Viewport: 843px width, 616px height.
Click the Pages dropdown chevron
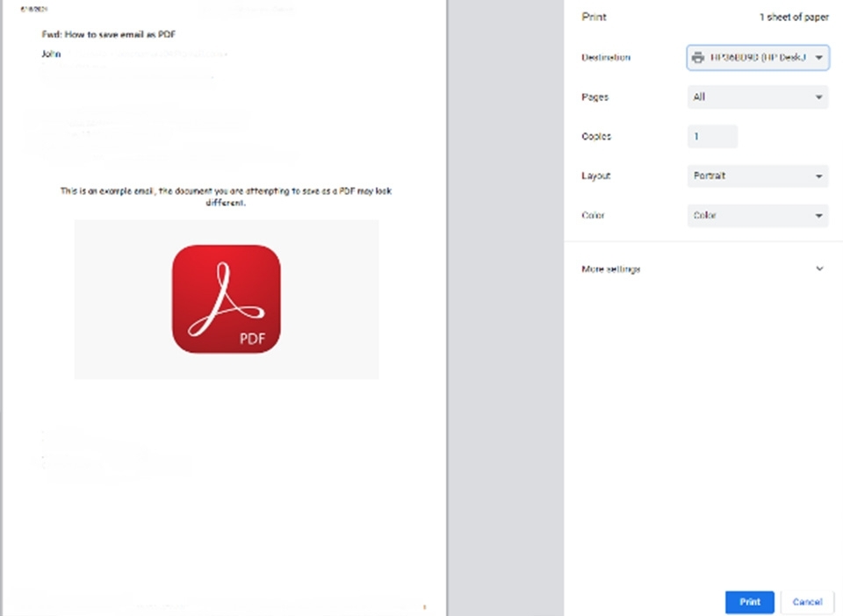click(817, 97)
